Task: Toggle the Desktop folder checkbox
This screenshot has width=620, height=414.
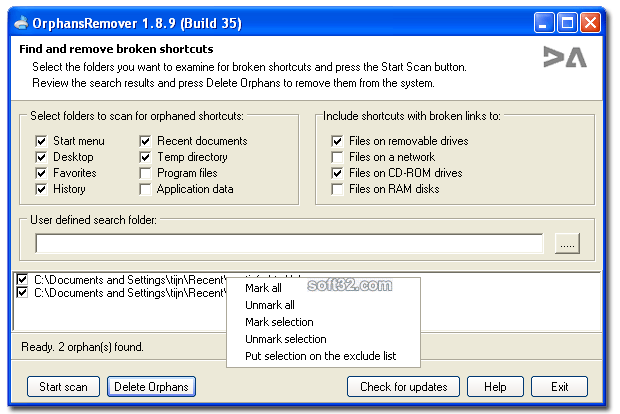Action: [41, 157]
